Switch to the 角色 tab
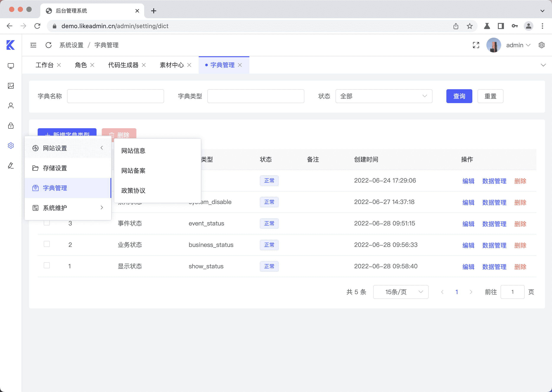 81,65
